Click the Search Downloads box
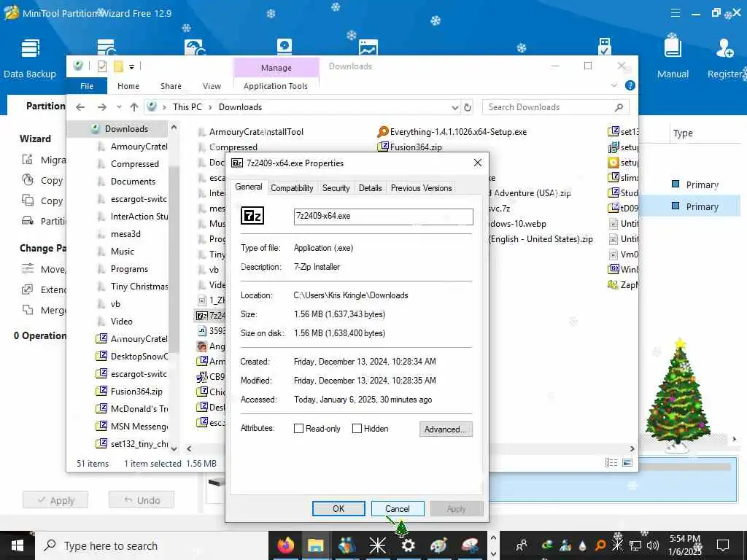 [x=555, y=107]
